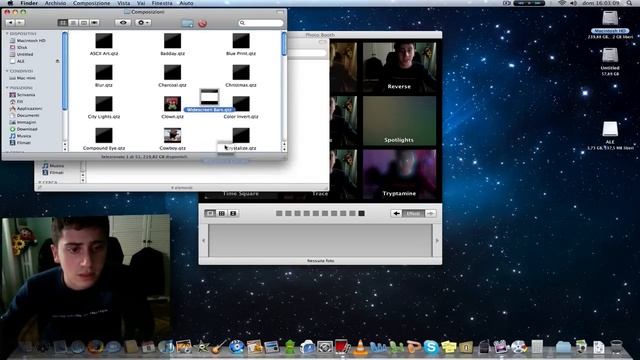Open the volume control in menu bar
640x360 pixels.
tap(574, 3)
